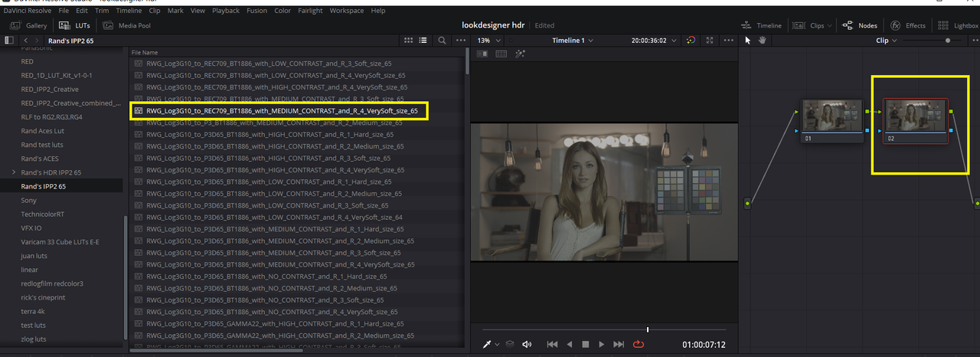Image resolution: width=980 pixels, height=357 pixels.
Task: Toggle the LUTs panel button
Action: 74,25
